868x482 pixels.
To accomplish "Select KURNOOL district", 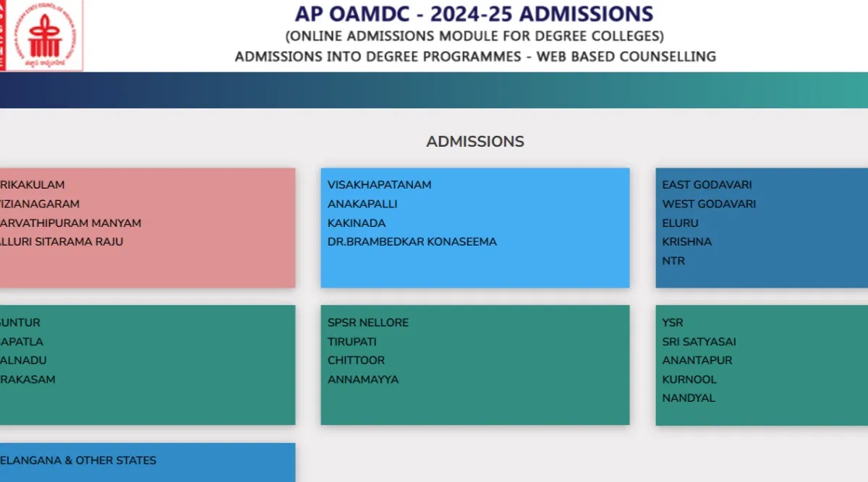I will click(689, 379).
